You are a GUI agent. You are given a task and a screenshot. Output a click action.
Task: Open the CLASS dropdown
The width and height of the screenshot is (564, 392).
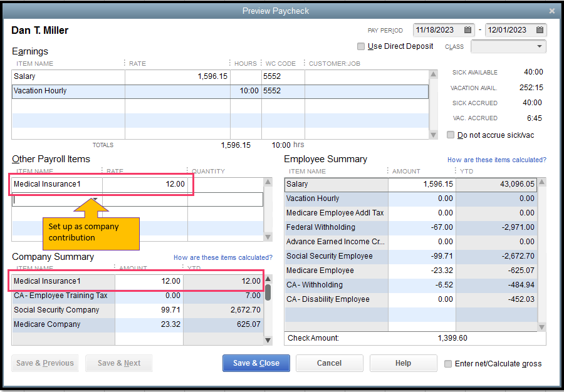539,46
